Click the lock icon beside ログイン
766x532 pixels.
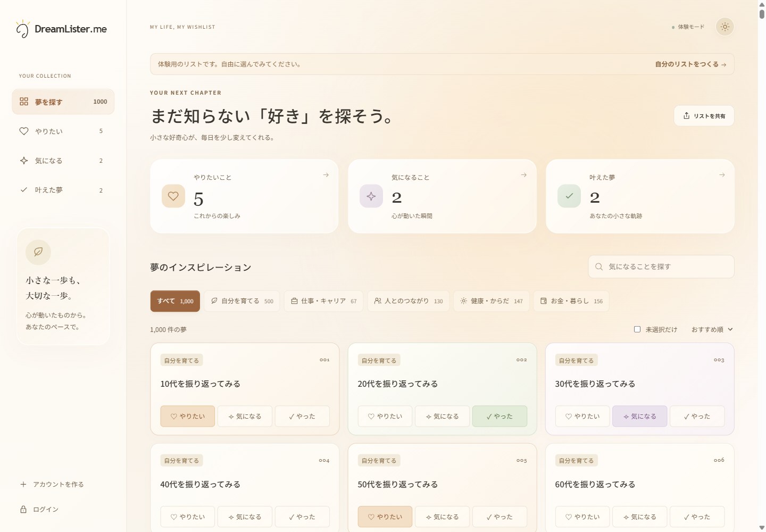tap(23, 509)
